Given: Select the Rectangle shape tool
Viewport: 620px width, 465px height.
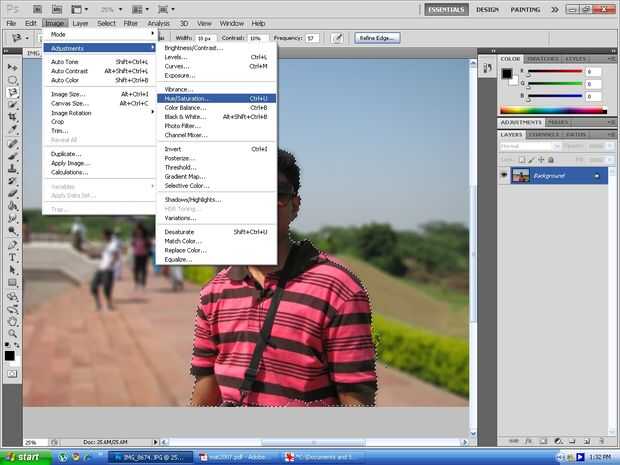Looking at the screenshot, I should [x=12, y=282].
